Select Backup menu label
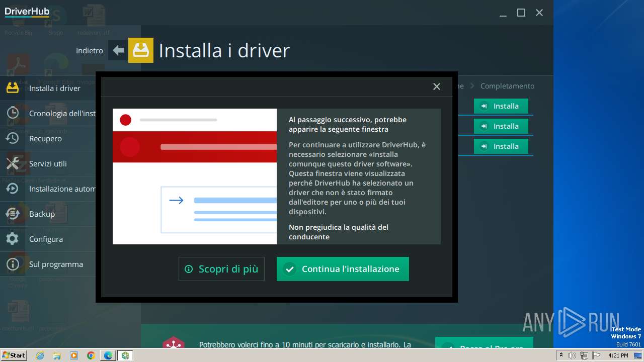 pos(42,214)
